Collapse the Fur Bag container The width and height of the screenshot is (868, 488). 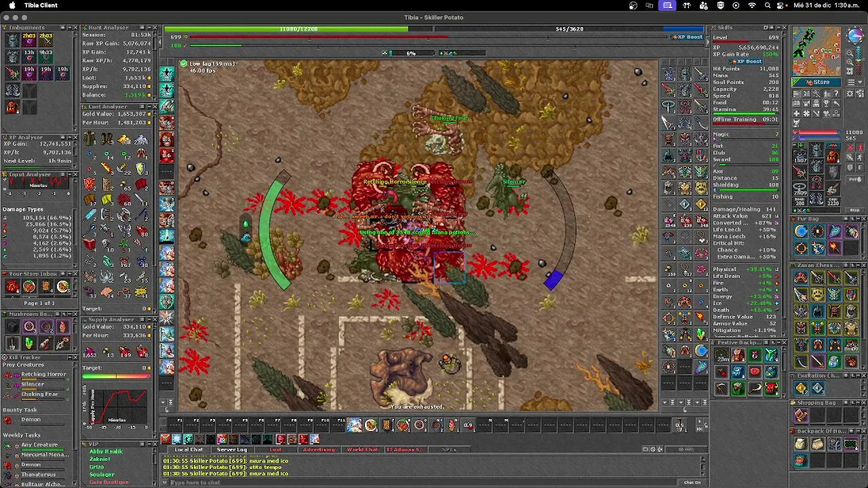pyautogui.click(x=857, y=219)
